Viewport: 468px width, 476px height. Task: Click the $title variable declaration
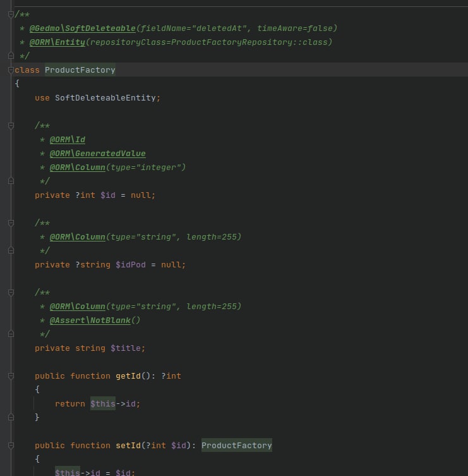[x=126, y=348]
